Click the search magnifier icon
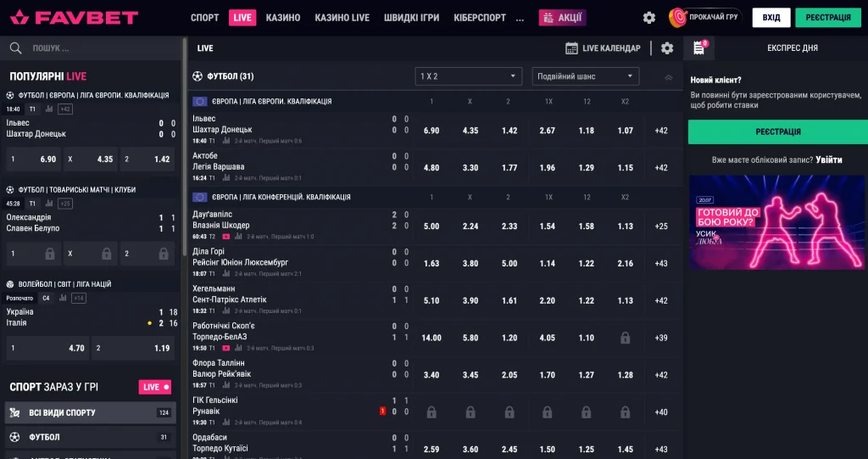This screenshot has height=459, width=868. 15,48
